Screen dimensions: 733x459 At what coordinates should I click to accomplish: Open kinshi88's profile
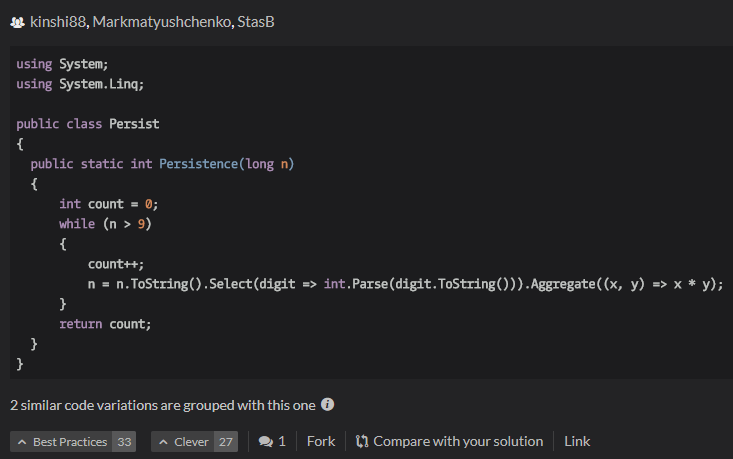coord(58,22)
